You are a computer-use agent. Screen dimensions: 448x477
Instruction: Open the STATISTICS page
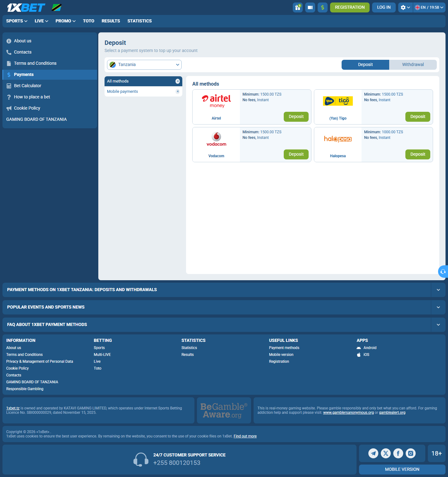(x=139, y=21)
